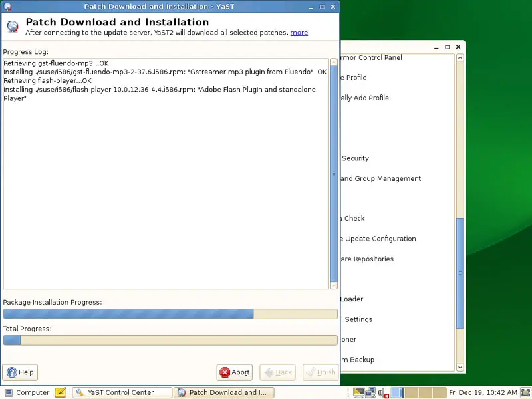Viewport: 532px width, 399px height.
Task: Click the Package Installation Progress bar
Action: [x=170, y=313]
